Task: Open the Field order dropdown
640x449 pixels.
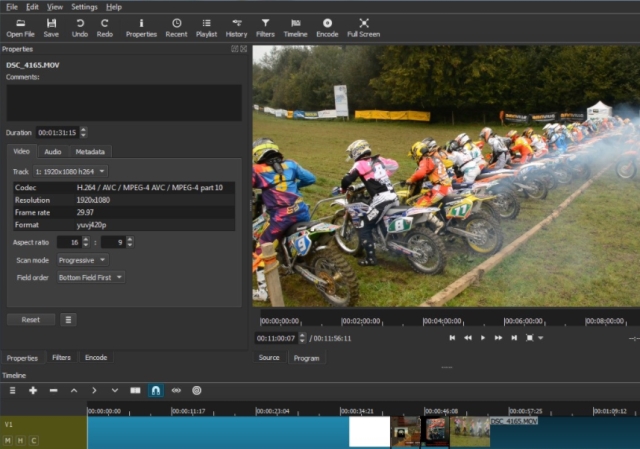Action: tap(91, 278)
